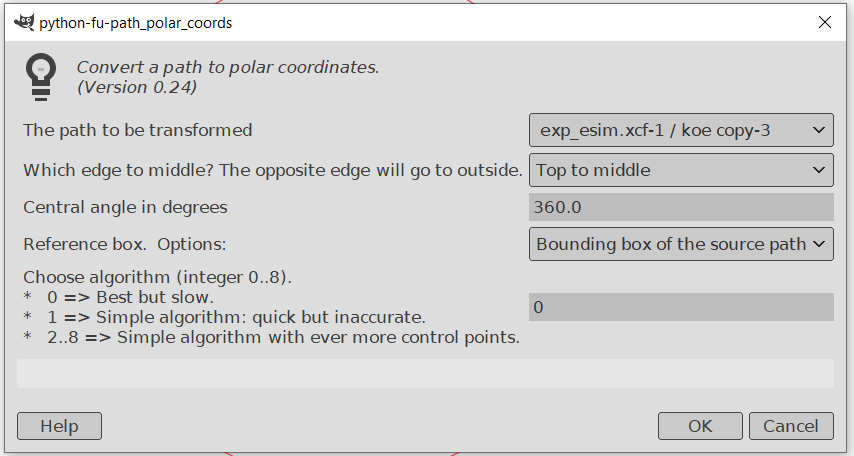This screenshot has width=854, height=456.
Task: Click 'Convert a path to polar coordinates' text
Action: tap(228, 68)
